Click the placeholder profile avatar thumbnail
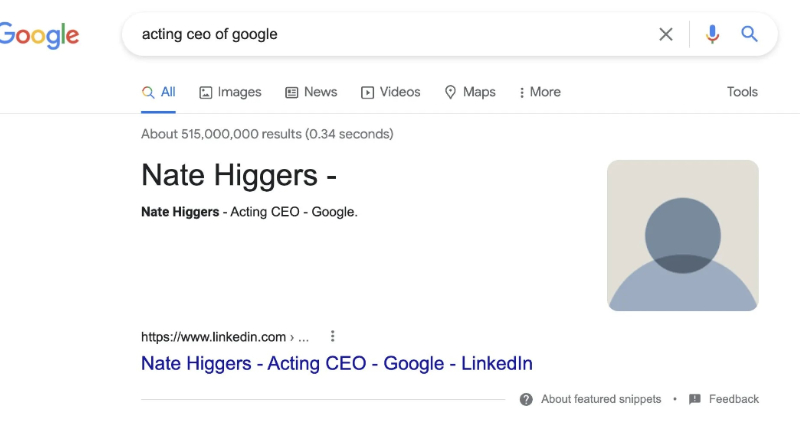 click(x=683, y=235)
